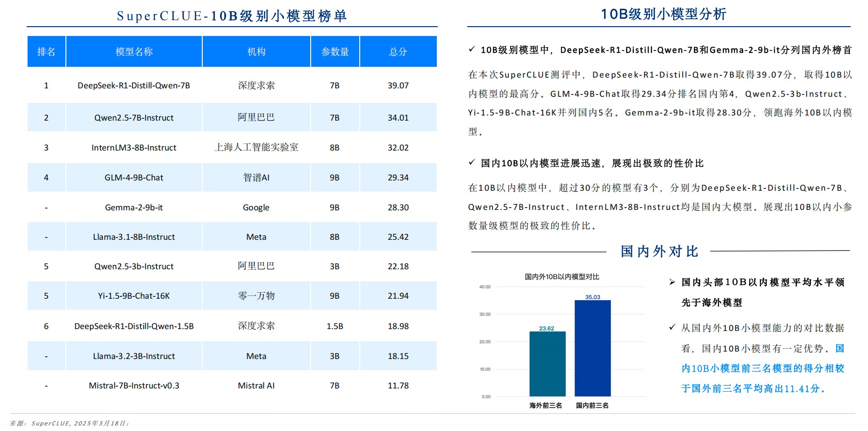
Task: Click 阿里巴巴 in the Qwen2.5-7B-Instruct row
Action: (256, 117)
